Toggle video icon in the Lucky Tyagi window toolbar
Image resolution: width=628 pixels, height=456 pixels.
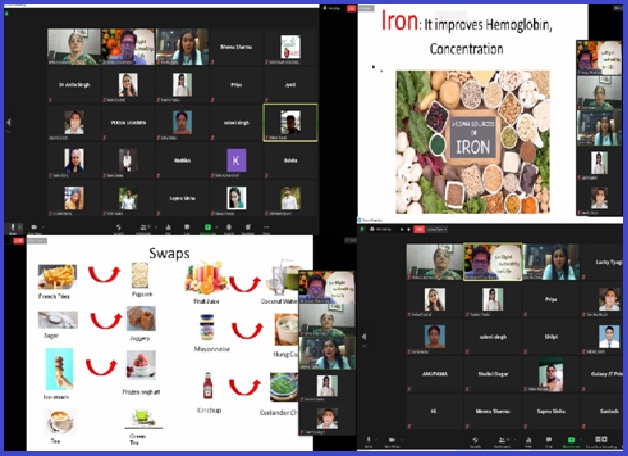[393, 440]
